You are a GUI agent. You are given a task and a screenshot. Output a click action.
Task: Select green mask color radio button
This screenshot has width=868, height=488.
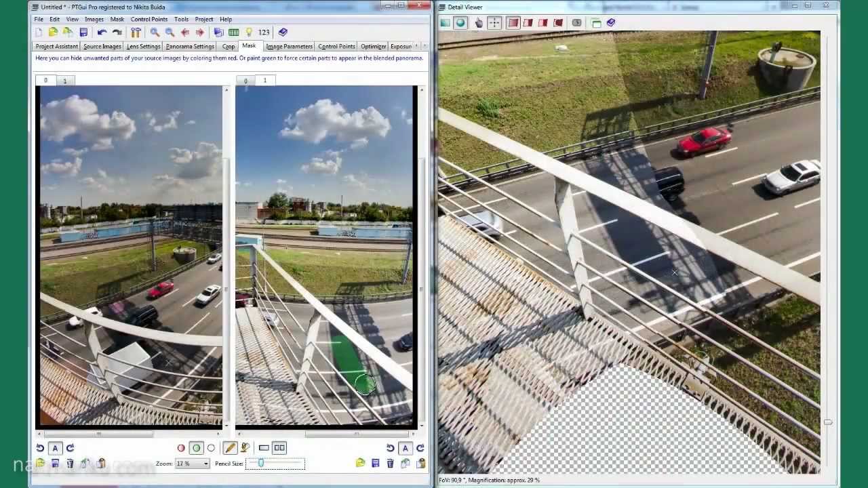point(196,448)
